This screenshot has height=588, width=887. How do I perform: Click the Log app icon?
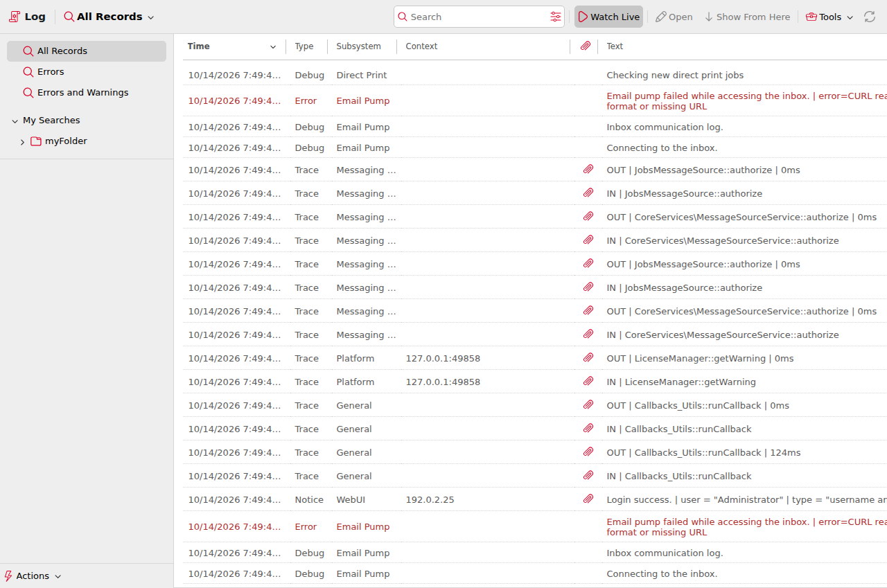pos(15,17)
